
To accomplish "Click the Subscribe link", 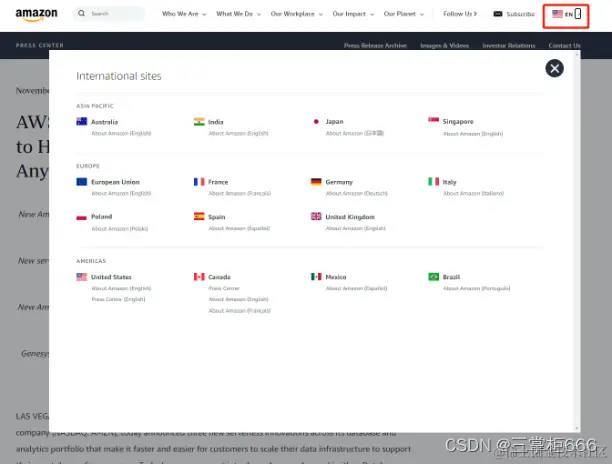I will pyautogui.click(x=520, y=14).
